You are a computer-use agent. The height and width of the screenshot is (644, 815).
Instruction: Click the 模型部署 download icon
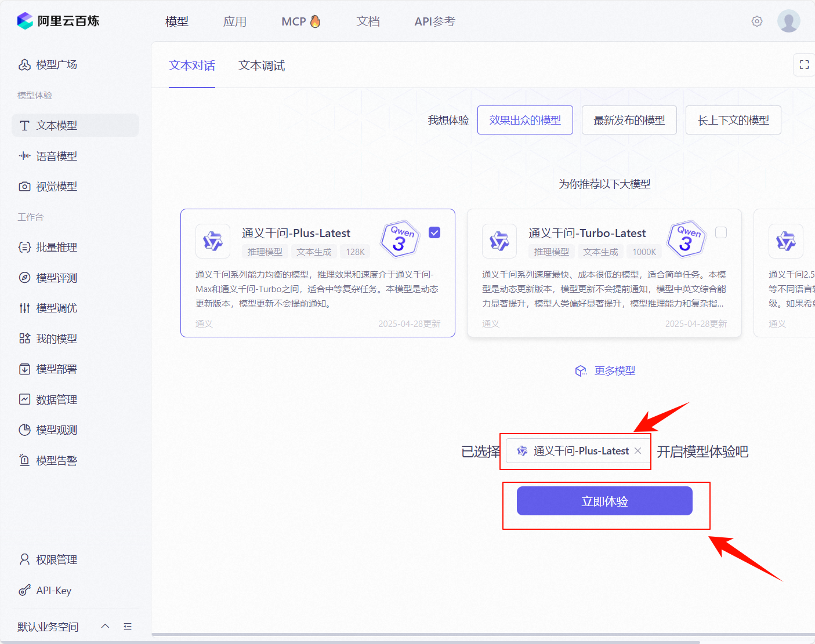tap(24, 369)
